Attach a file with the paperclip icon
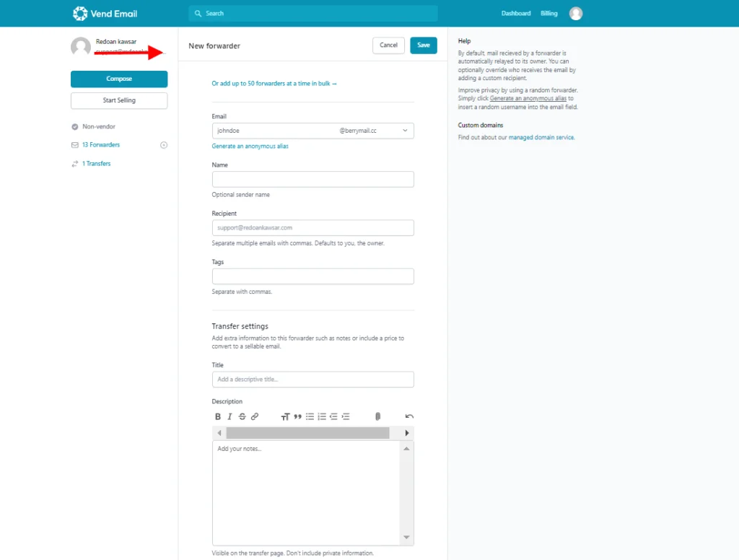The image size is (739, 560). pyautogui.click(x=377, y=416)
